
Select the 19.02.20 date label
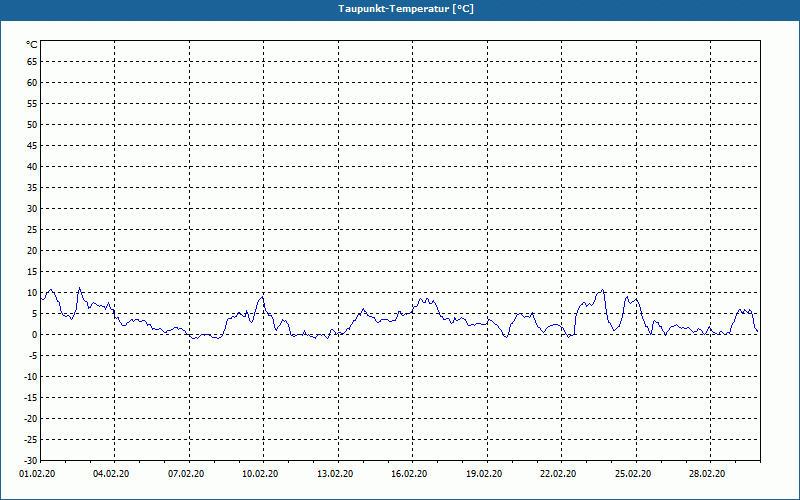click(484, 474)
